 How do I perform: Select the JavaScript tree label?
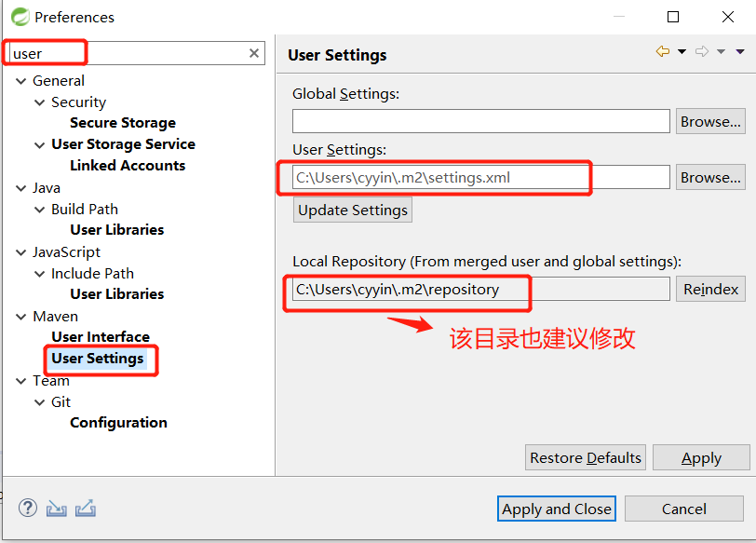(x=66, y=251)
